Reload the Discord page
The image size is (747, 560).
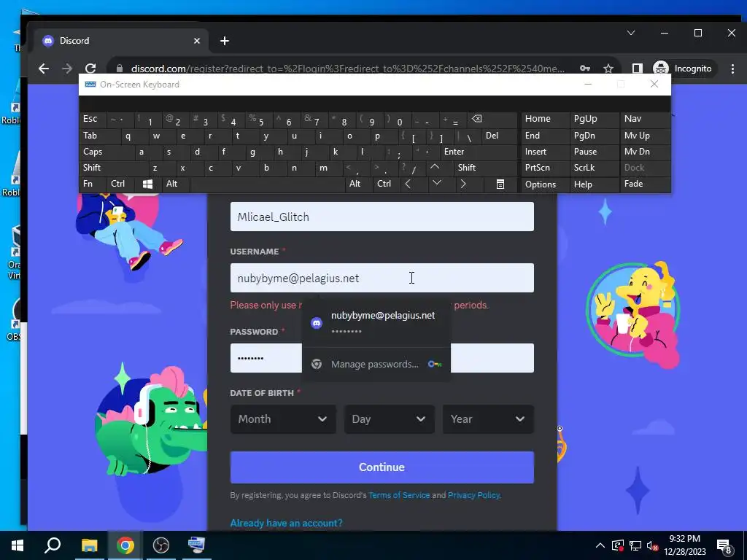coord(90,69)
